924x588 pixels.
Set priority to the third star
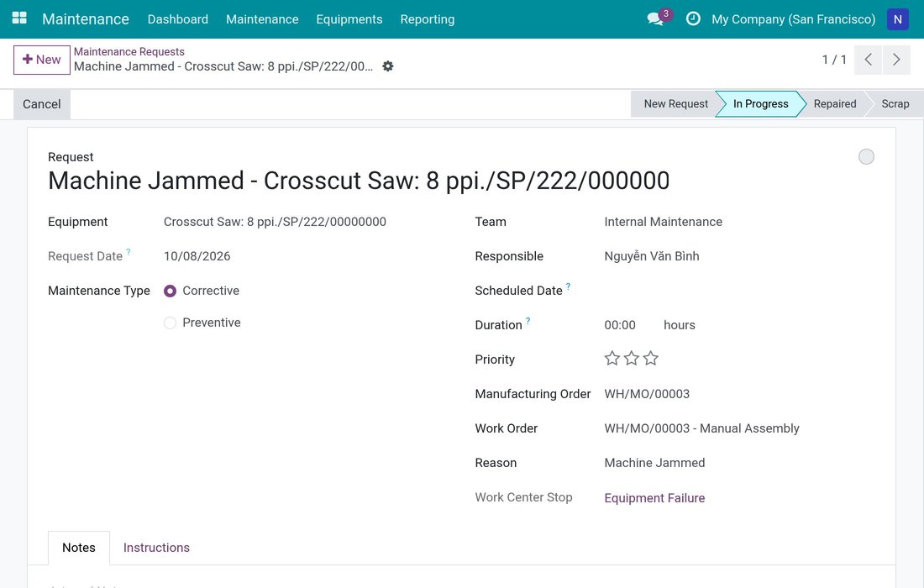click(x=650, y=358)
